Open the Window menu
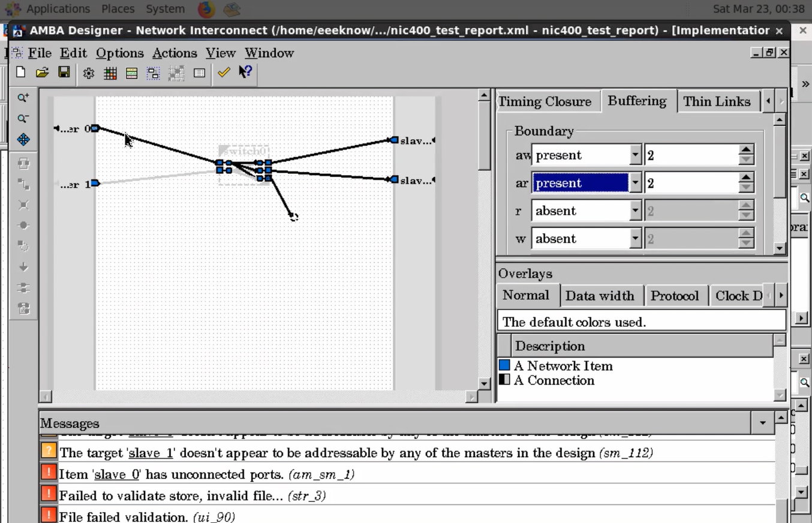The height and width of the screenshot is (523, 812). pyautogui.click(x=269, y=53)
